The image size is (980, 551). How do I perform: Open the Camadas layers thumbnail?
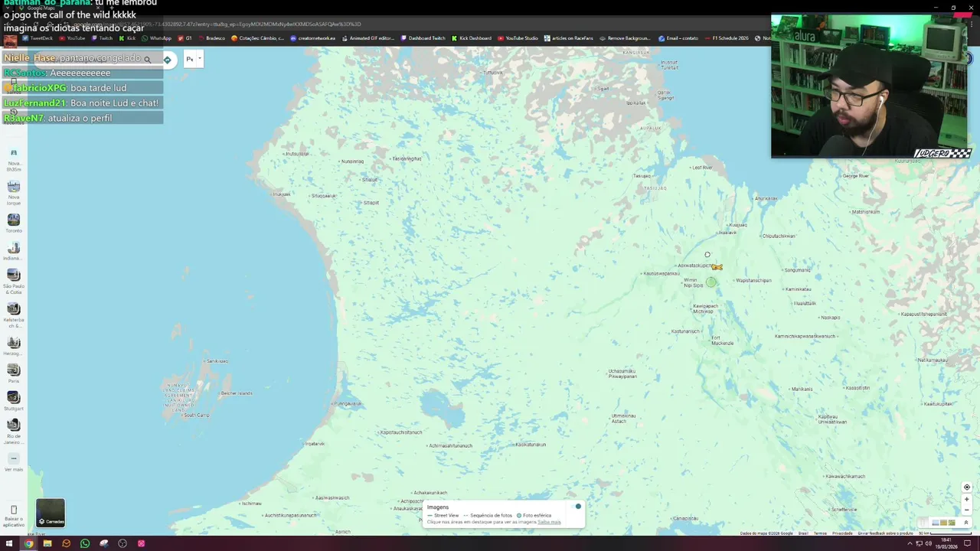click(51, 513)
